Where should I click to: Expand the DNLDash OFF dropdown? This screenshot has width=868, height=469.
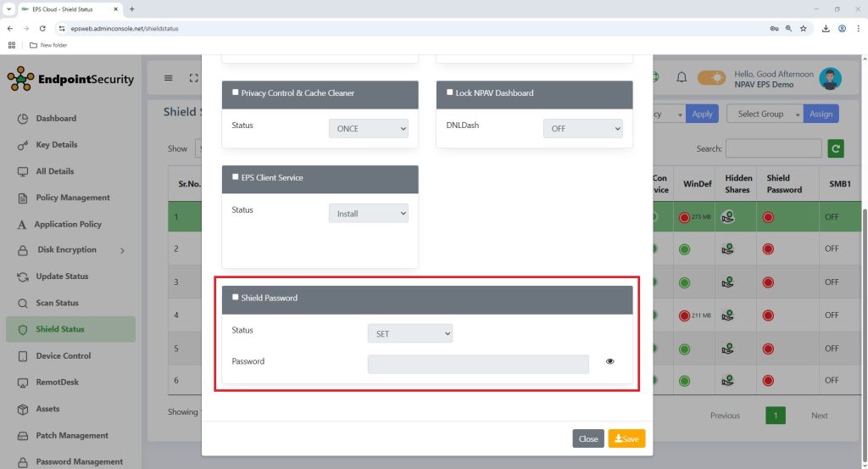click(582, 129)
